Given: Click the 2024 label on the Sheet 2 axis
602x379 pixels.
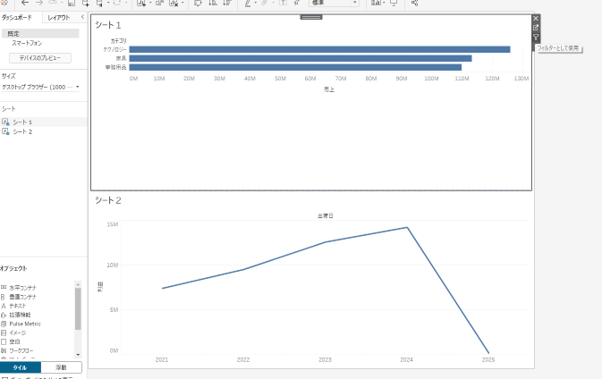Looking at the screenshot, I should (x=407, y=360).
